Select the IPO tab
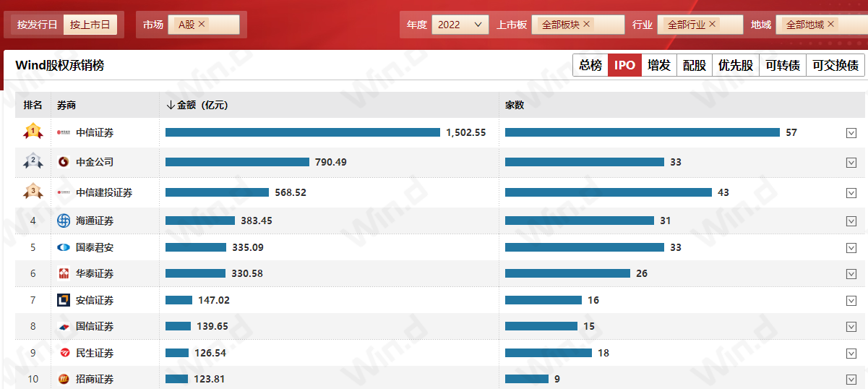This screenshot has width=868, height=389. pos(624,65)
